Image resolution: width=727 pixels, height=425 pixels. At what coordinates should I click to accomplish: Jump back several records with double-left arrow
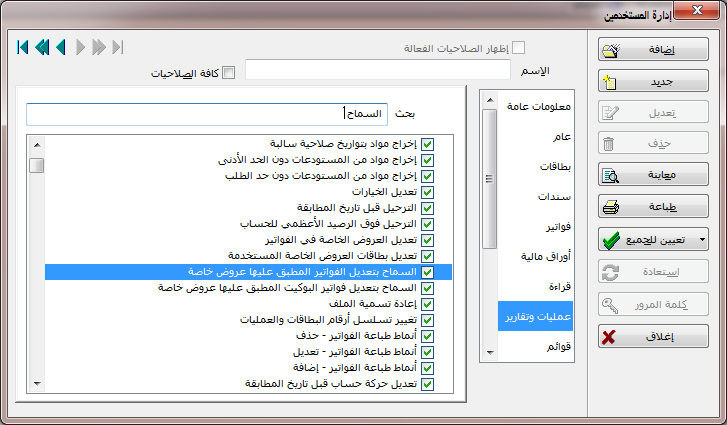point(42,47)
